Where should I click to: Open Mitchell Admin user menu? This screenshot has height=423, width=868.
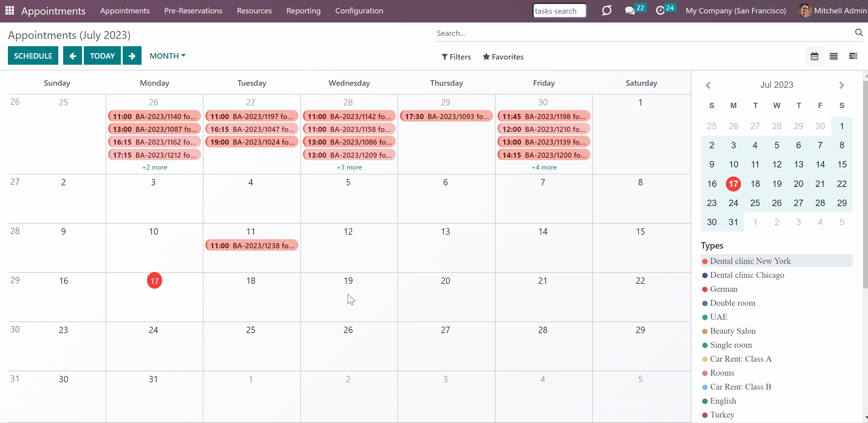point(832,10)
